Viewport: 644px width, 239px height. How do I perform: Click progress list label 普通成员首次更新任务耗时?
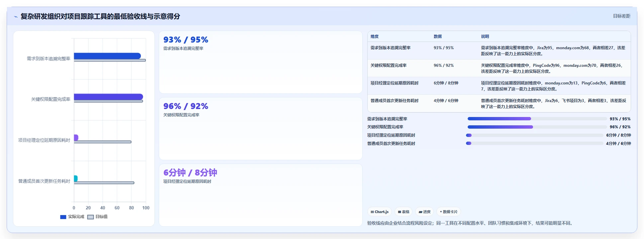click(391, 144)
